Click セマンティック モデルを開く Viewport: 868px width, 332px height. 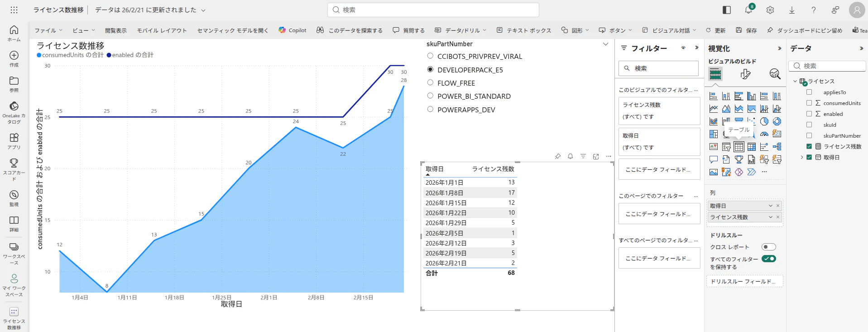coord(233,30)
